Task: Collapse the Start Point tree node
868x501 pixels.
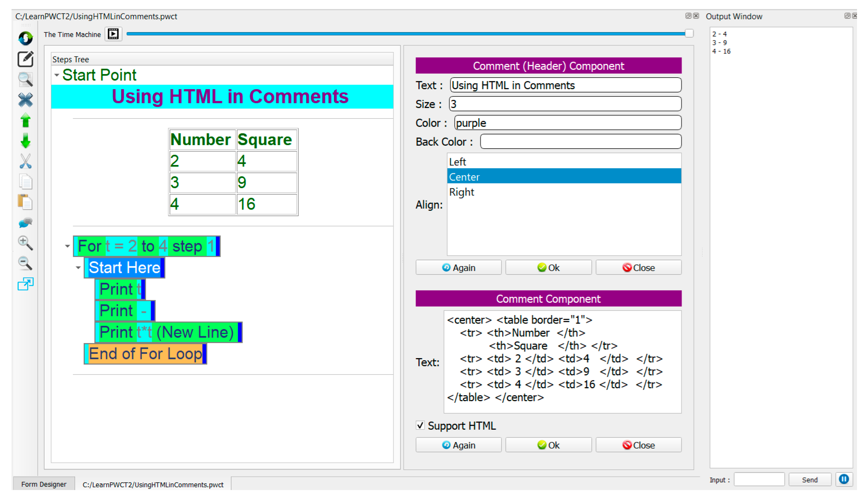Action: (57, 75)
